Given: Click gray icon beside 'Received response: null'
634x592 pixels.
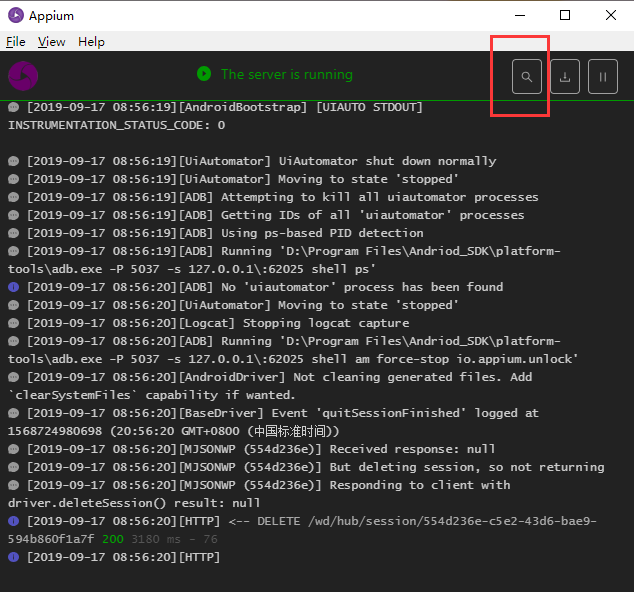Looking at the screenshot, I should (x=14, y=449).
